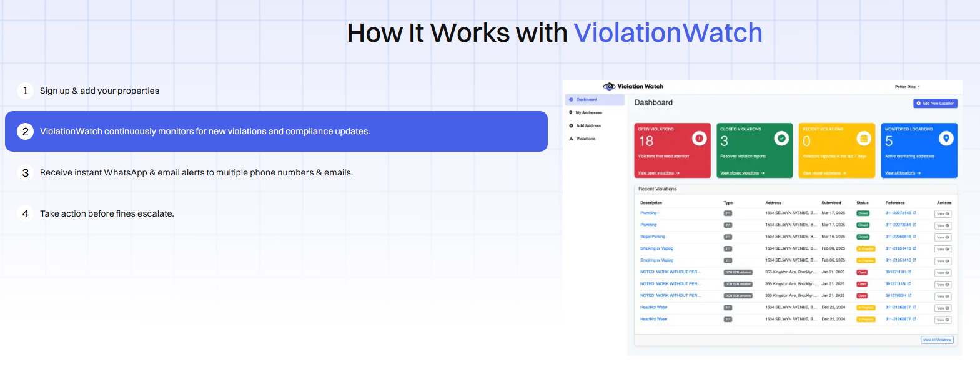The height and width of the screenshot is (382, 980).
Task: Open the View all locations link
Action: coord(903,173)
